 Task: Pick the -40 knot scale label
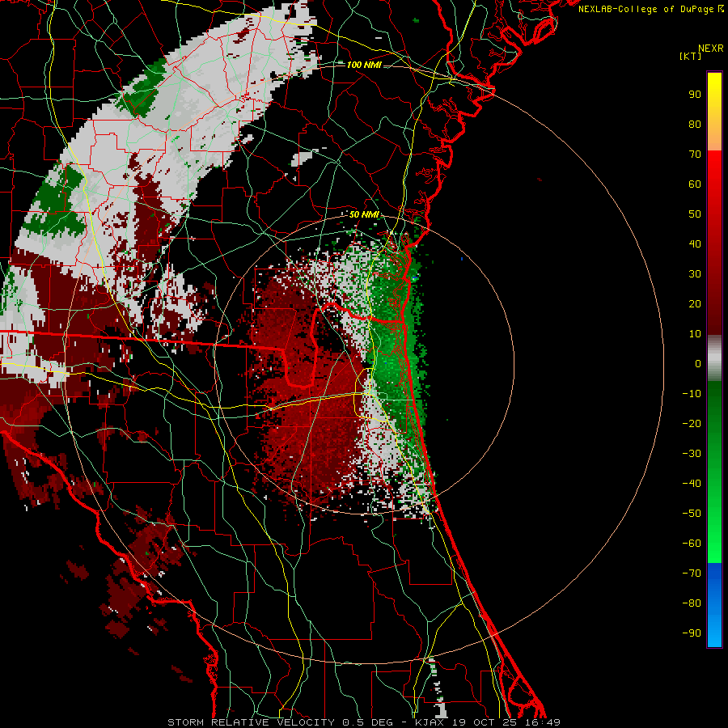coord(692,484)
